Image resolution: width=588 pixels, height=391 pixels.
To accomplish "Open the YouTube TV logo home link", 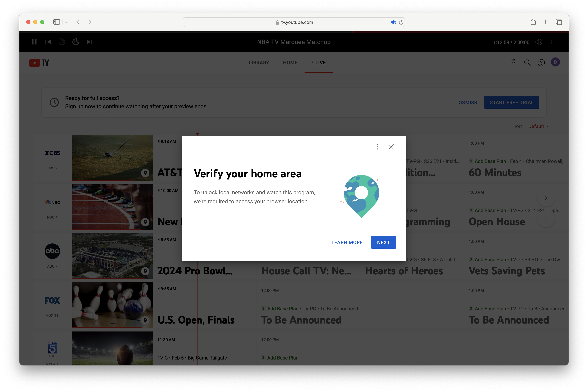I will (39, 63).
